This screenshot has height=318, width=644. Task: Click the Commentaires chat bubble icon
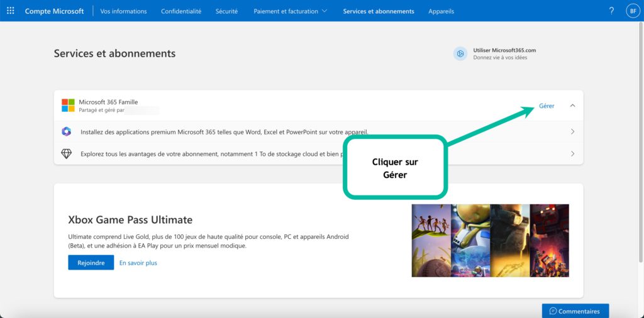(553, 311)
